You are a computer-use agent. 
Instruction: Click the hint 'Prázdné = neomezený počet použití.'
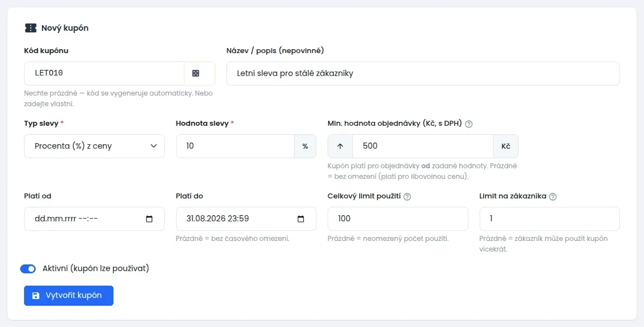click(388, 239)
